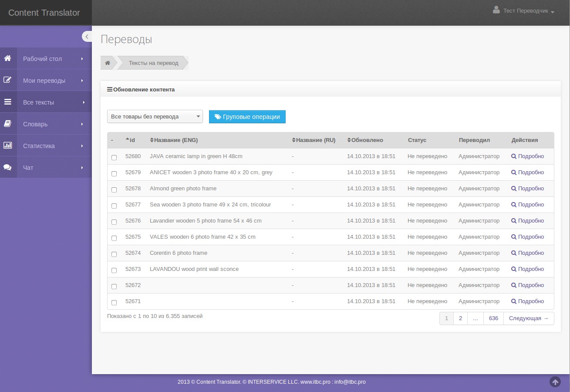Image resolution: width=570 pixels, height=392 pixels.
Task: Click Следующая next page button
Action: (x=529, y=318)
